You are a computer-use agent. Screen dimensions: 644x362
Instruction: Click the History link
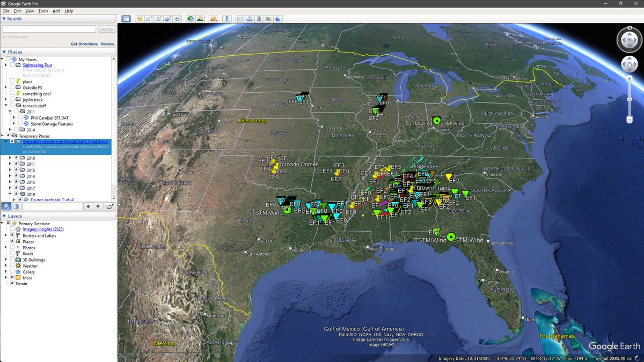point(107,44)
